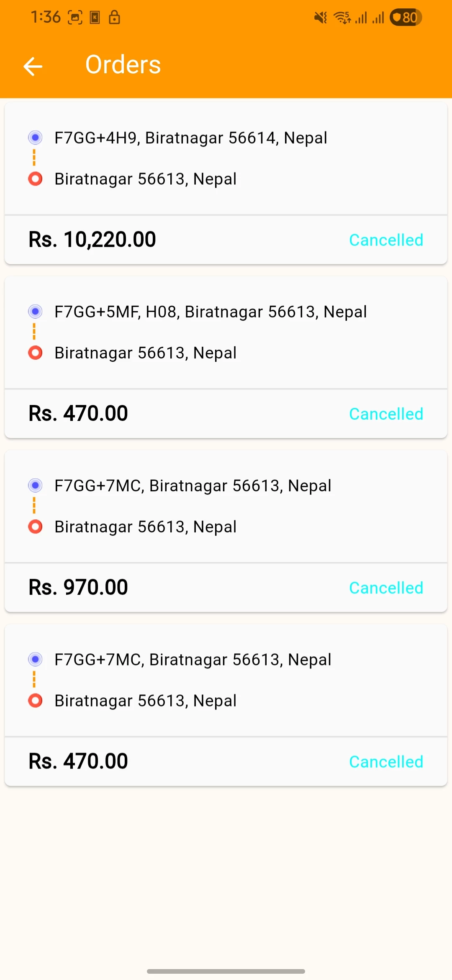Tap the Wi-Fi signal icon in status bar
Viewport: 452px width, 980px height.
[342, 18]
